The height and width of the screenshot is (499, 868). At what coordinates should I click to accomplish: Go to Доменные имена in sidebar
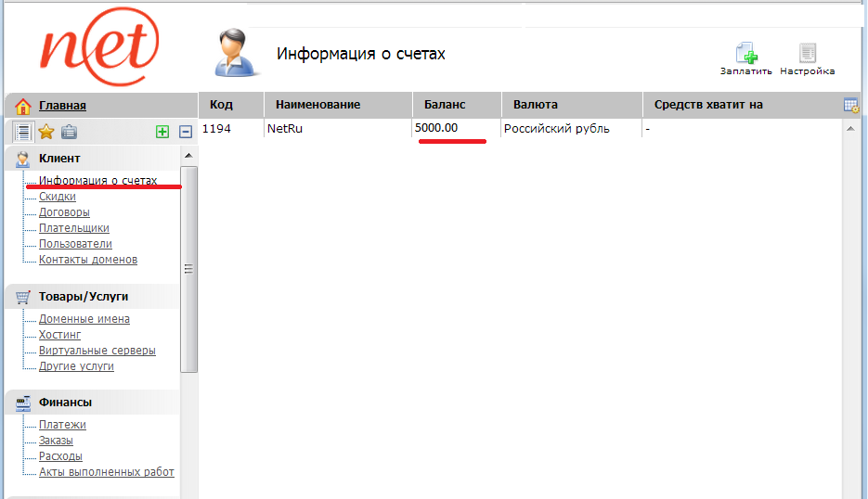click(84, 319)
